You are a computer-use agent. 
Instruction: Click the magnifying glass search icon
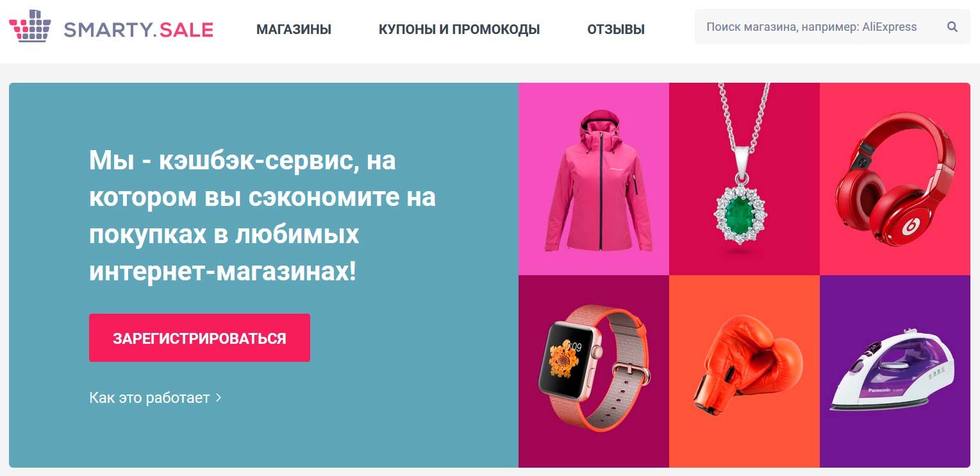[952, 27]
